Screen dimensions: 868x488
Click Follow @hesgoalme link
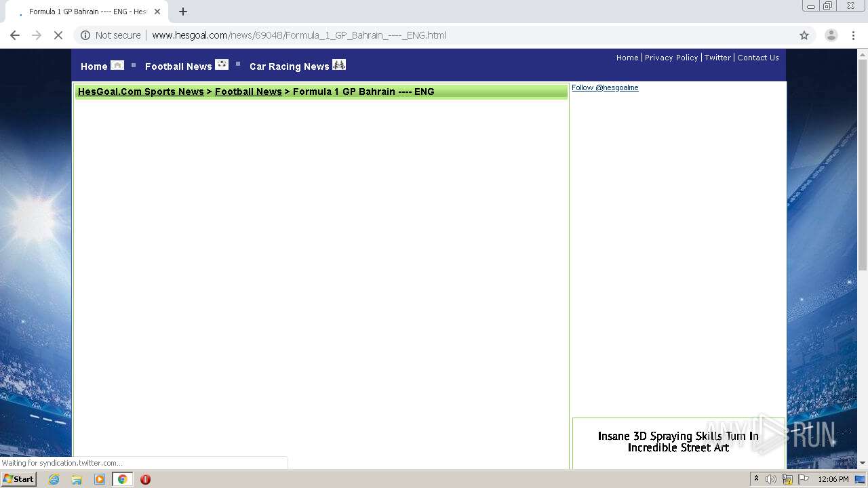pos(605,87)
